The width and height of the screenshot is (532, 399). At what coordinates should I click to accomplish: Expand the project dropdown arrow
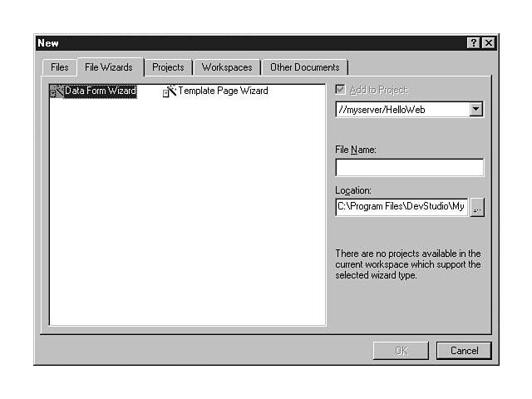(475, 110)
